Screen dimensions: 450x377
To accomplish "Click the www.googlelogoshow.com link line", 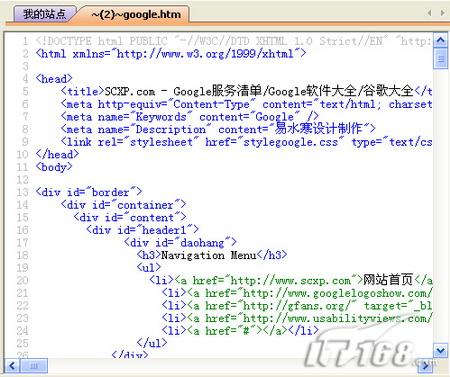I will point(297,293).
